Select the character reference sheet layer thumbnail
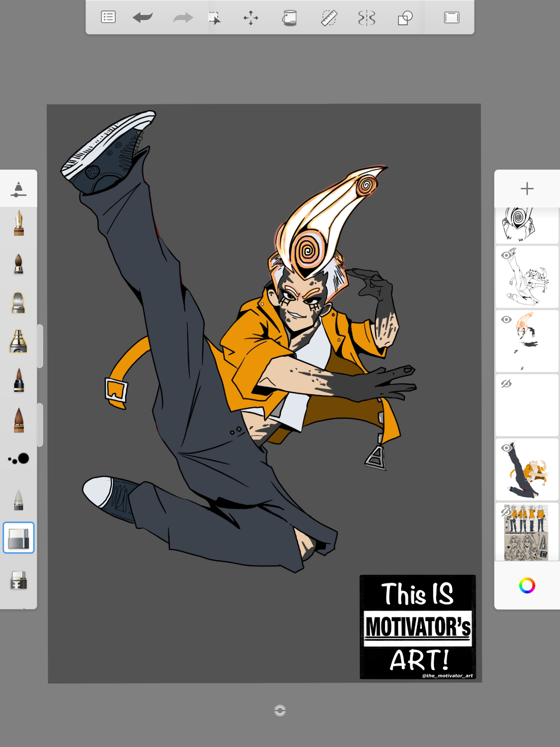The width and height of the screenshot is (560, 747). [527, 532]
